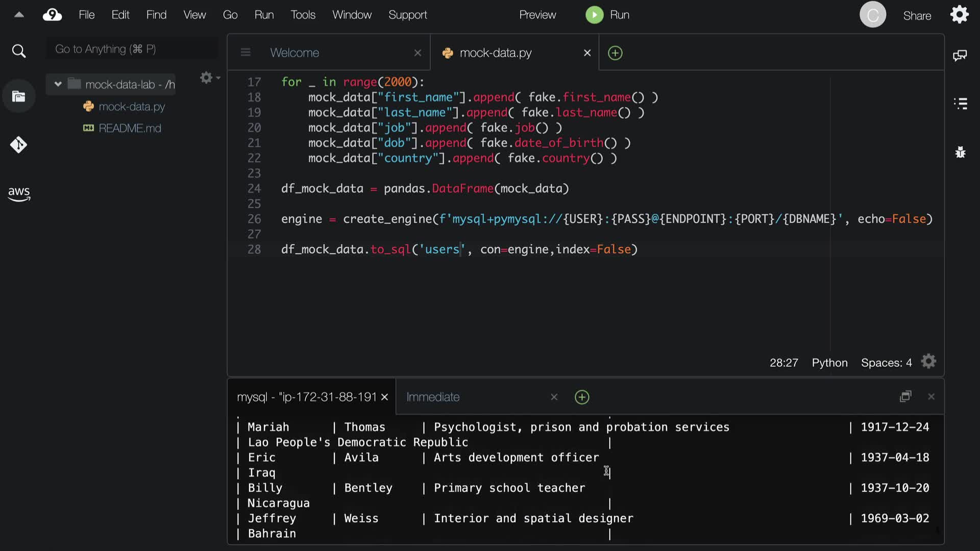This screenshot has width=980, height=551.
Task: Open the Environment files panel icon
Action: point(19,96)
